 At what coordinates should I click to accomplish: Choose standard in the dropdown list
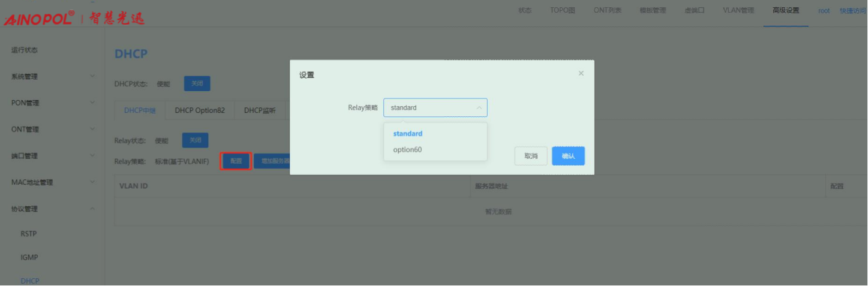408,134
